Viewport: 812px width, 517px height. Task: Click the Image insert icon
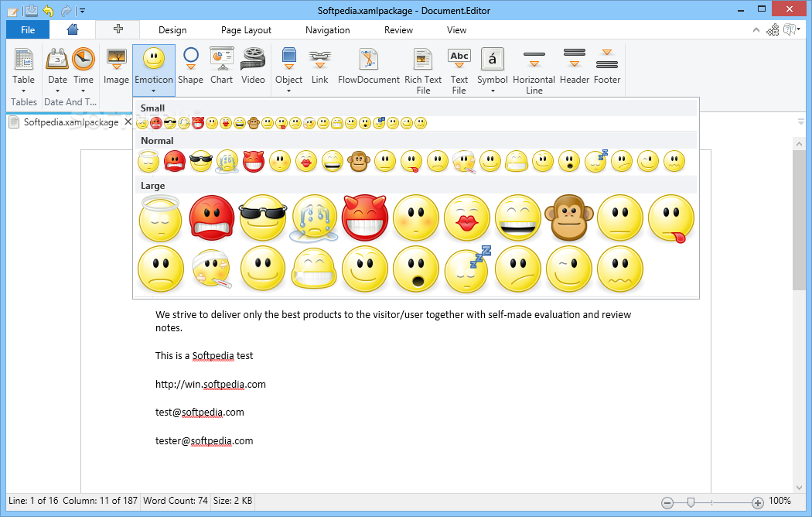(116, 67)
